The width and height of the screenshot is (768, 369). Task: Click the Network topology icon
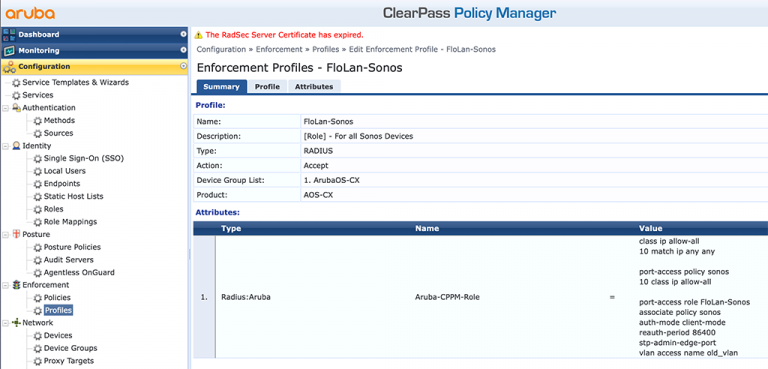coord(16,323)
